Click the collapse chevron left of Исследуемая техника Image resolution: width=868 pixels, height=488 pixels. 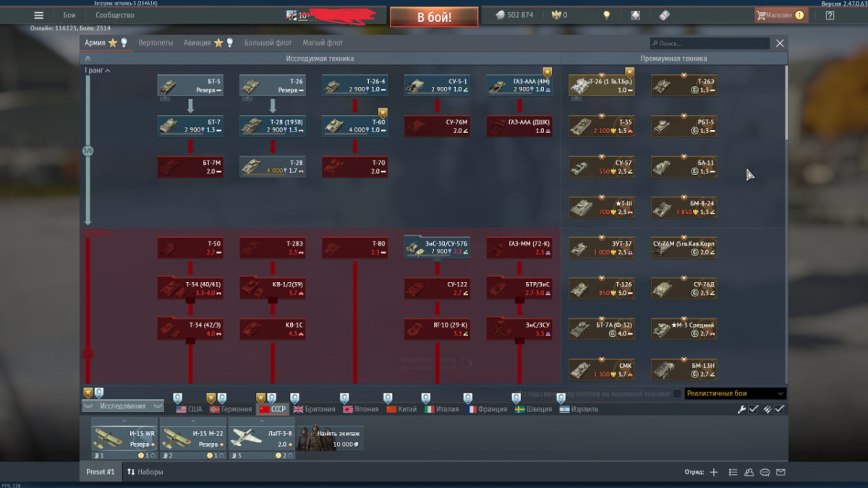88,59
